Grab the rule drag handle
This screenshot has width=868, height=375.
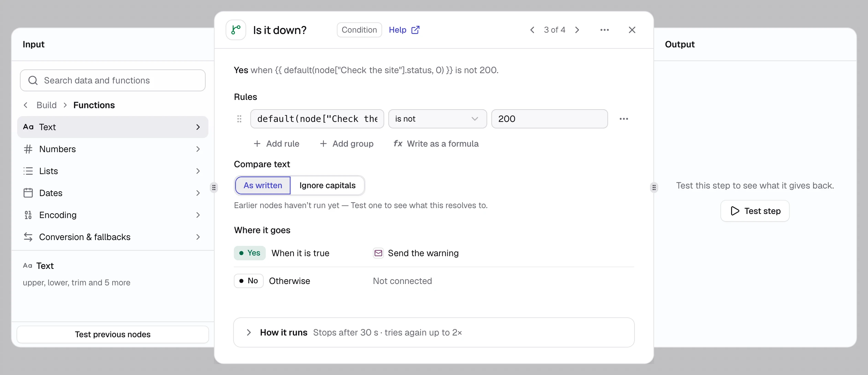[239, 119]
